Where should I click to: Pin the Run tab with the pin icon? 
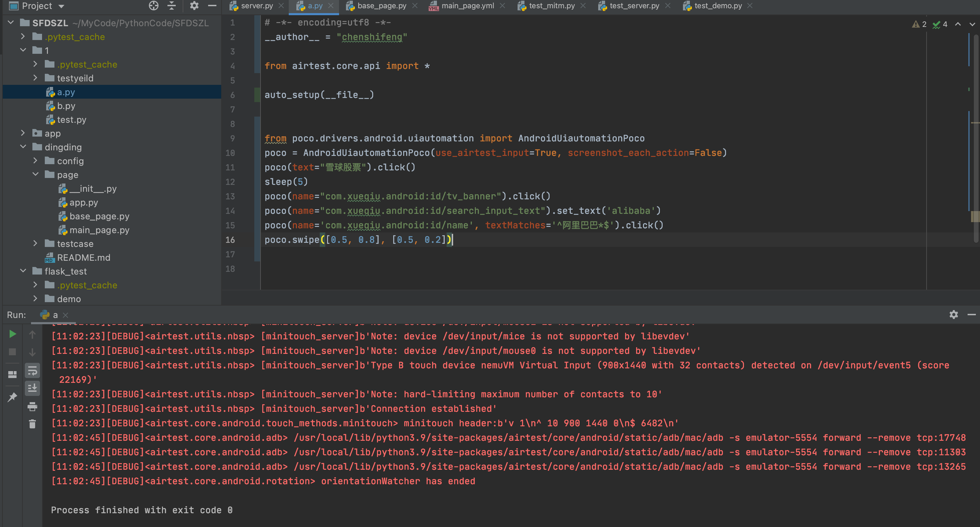tap(12, 397)
